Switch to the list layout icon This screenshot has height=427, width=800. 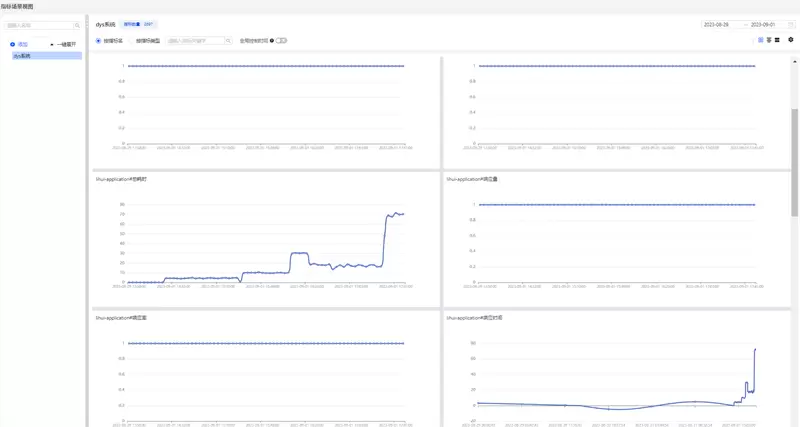(x=777, y=40)
